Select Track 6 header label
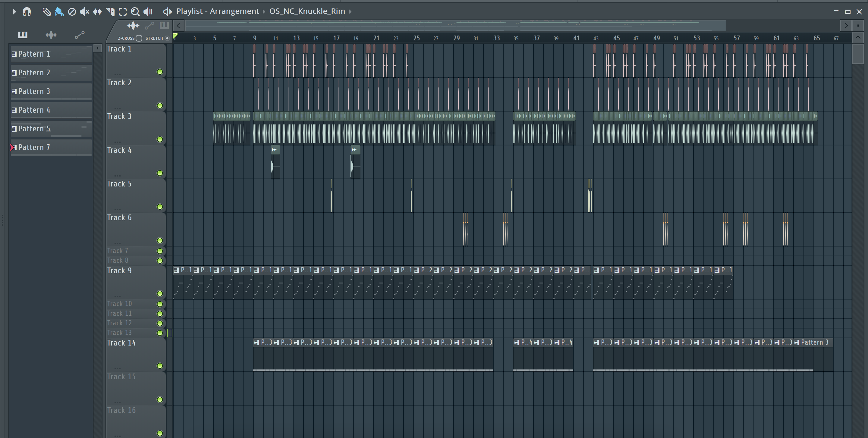Viewport: 868px width, 438px height. tap(119, 218)
